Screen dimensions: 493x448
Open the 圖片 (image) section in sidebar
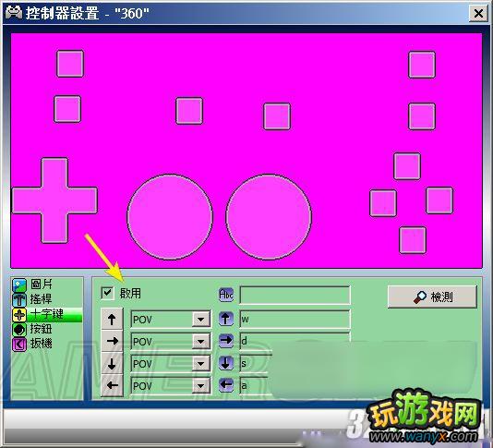[x=32, y=285]
